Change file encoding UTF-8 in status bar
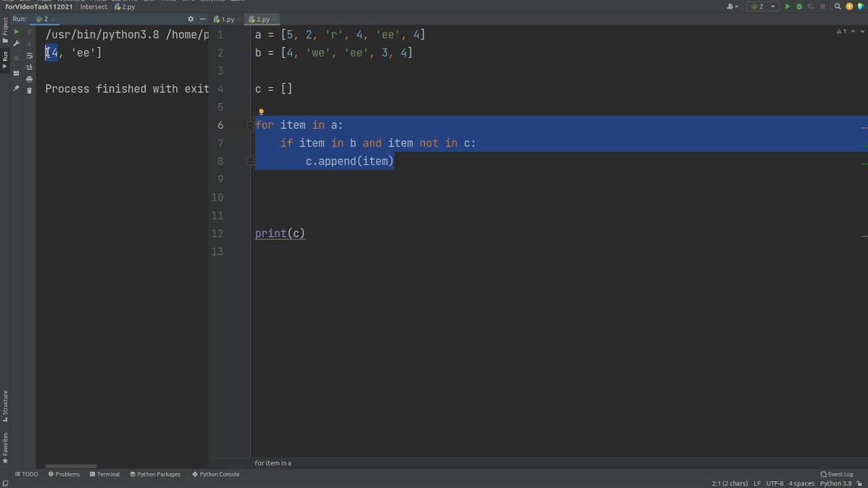868x488 pixels. pos(774,483)
